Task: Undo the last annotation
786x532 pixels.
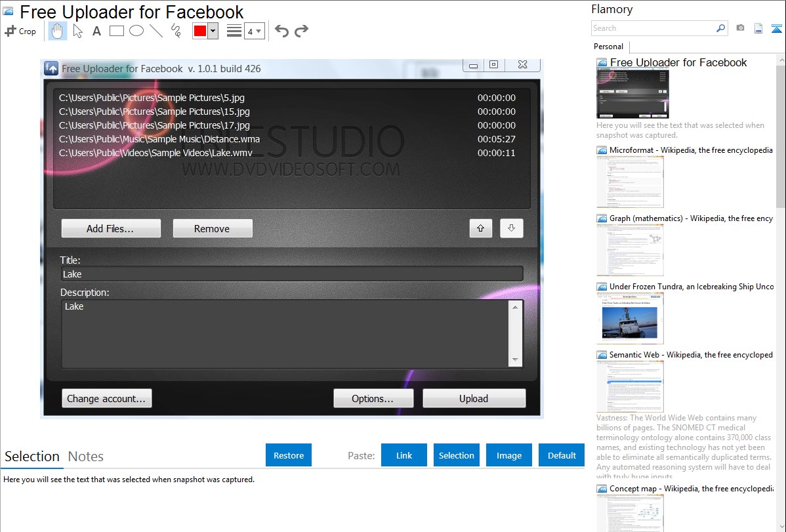Action: point(281,31)
